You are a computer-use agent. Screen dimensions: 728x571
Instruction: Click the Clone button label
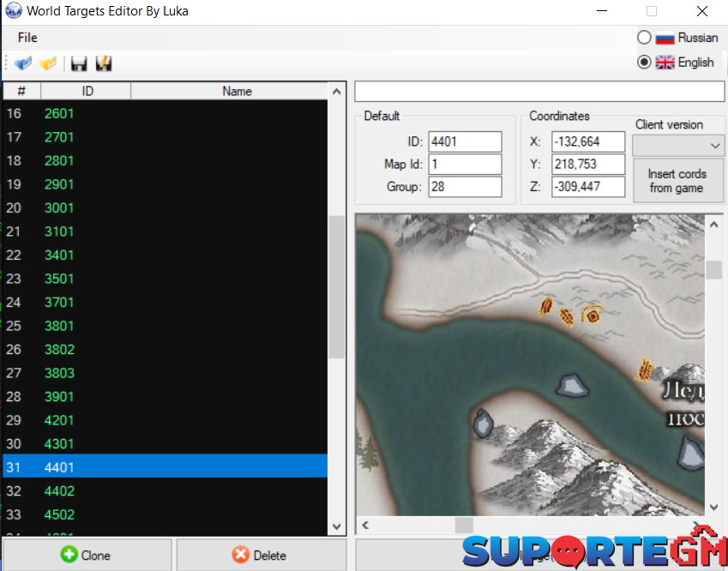96,556
